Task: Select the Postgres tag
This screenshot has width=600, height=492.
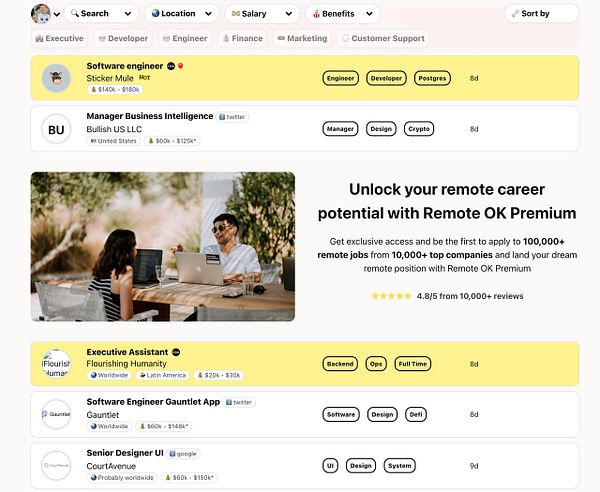Action: pos(432,78)
